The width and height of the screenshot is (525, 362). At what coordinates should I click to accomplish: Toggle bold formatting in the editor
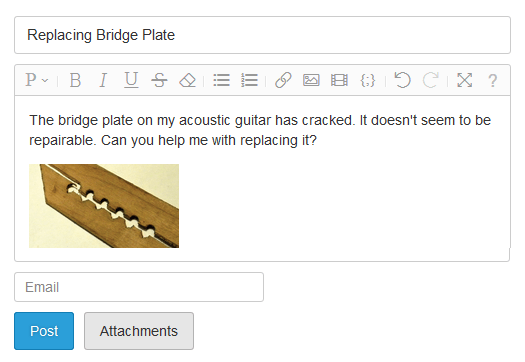(x=75, y=80)
